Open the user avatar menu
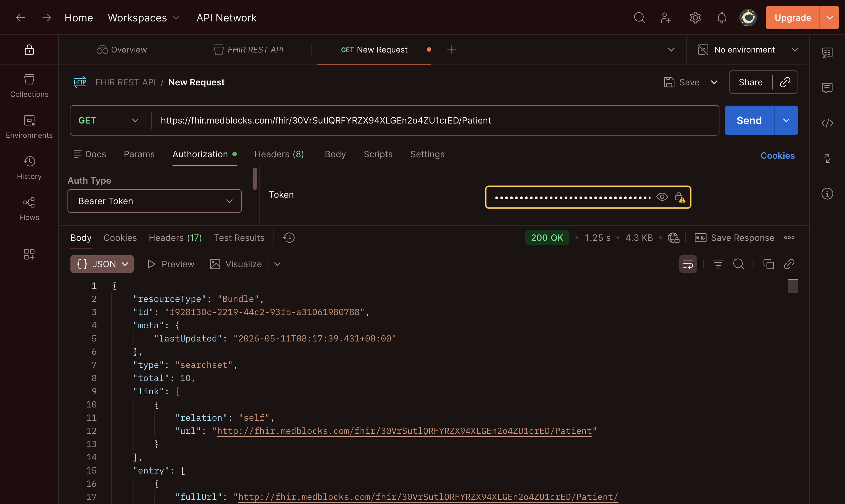 (748, 18)
